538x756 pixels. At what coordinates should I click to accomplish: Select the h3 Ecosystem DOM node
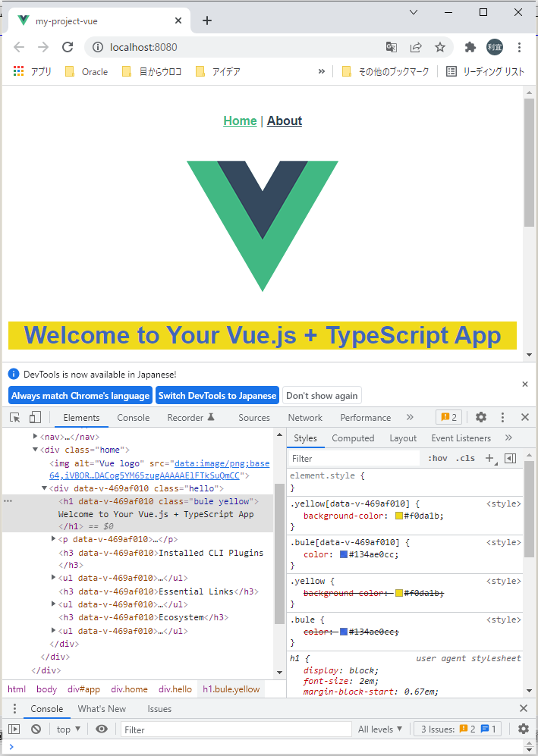pos(143,617)
